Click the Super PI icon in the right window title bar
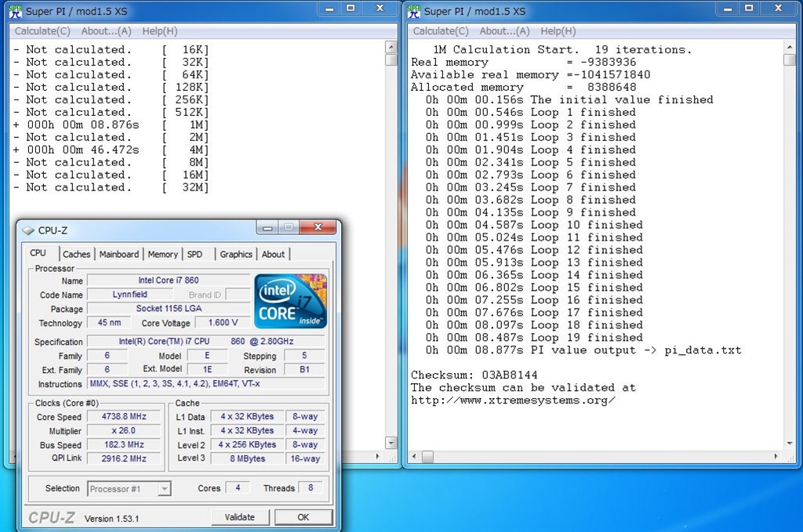Image resolution: width=803 pixels, height=532 pixels. 414,11
